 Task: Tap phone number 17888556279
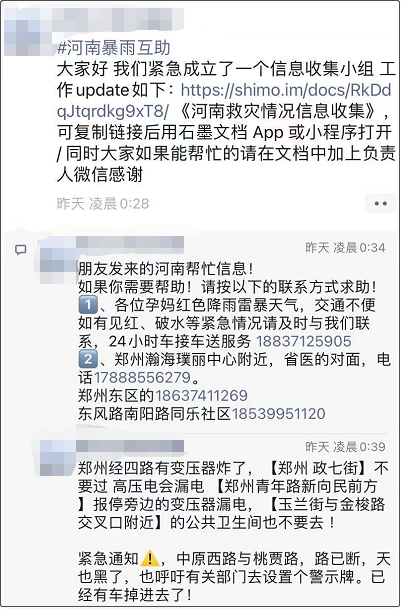tap(142, 378)
